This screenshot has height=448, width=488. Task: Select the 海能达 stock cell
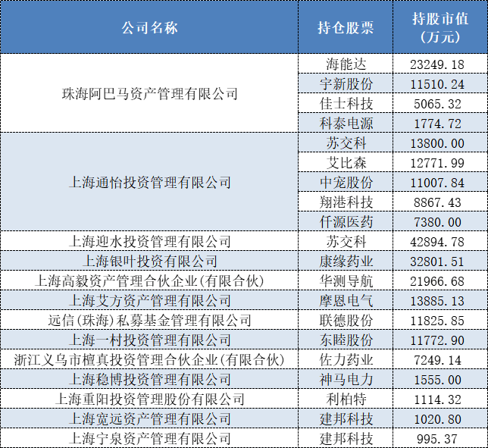point(346,64)
